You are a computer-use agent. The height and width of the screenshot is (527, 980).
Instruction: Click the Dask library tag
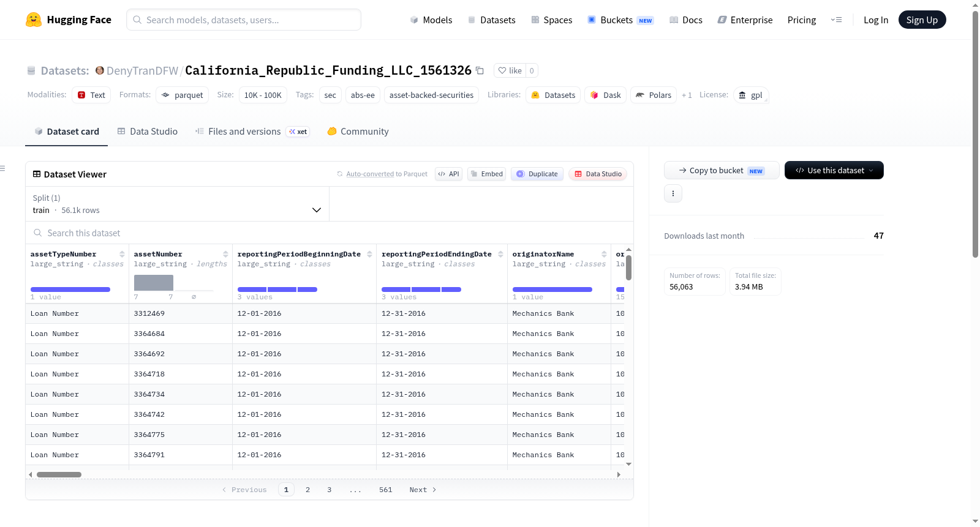tap(605, 95)
